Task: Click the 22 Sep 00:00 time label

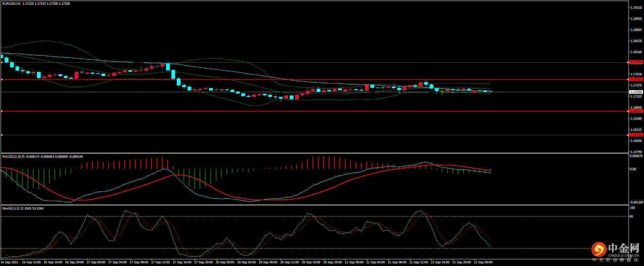Action: tap(483, 262)
